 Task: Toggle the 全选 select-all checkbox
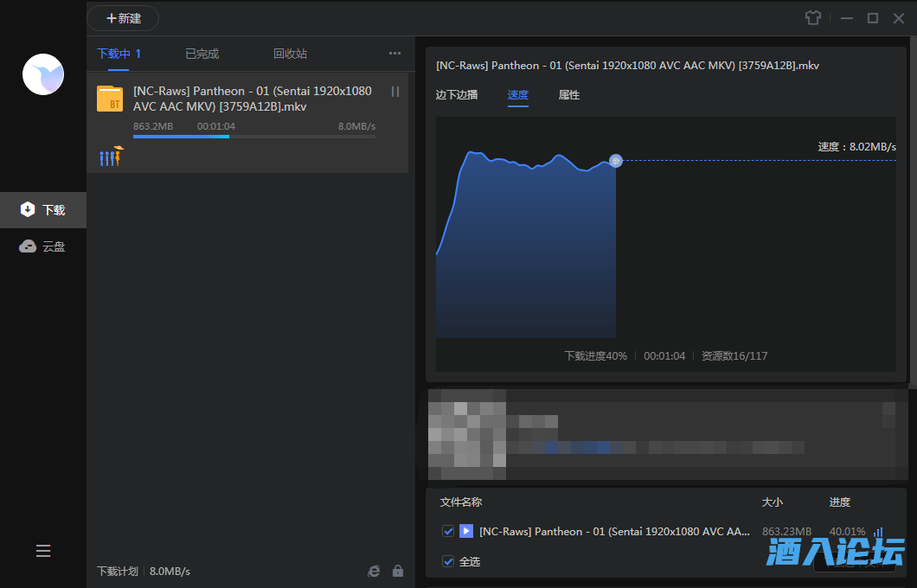(448, 561)
